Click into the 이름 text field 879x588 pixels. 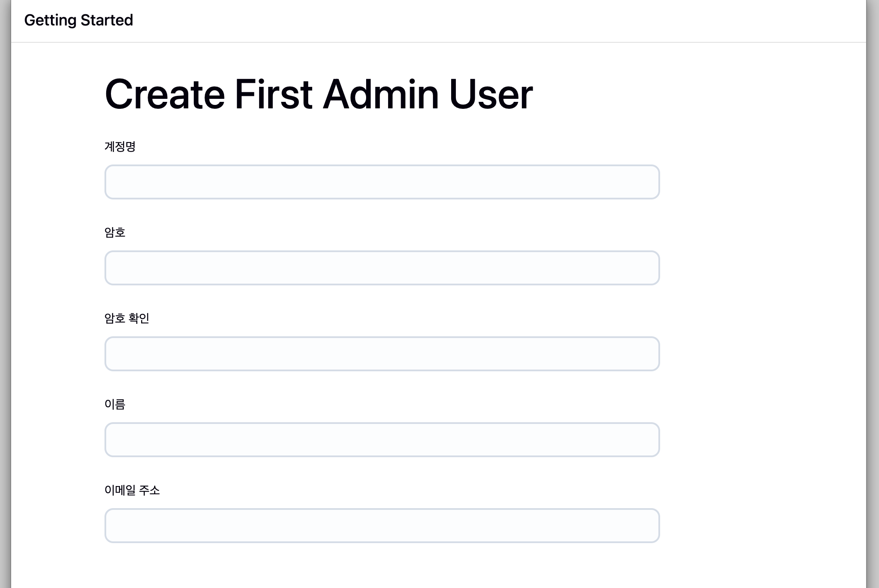[382, 439]
